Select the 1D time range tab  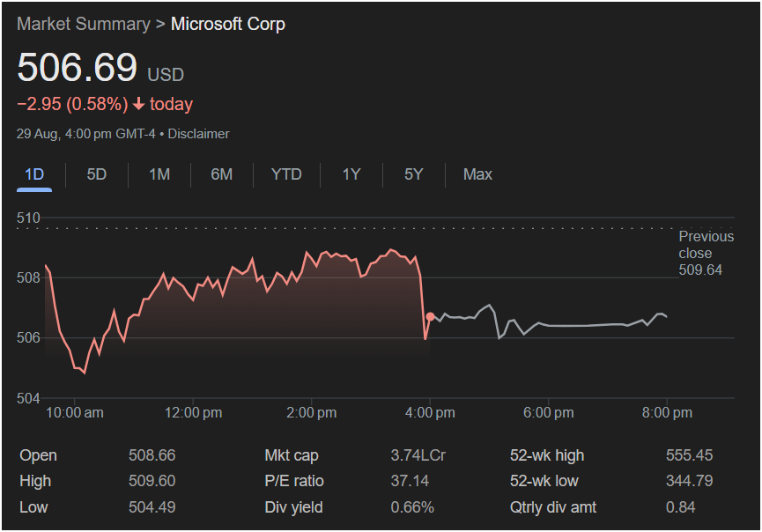(x=34, y=174)
